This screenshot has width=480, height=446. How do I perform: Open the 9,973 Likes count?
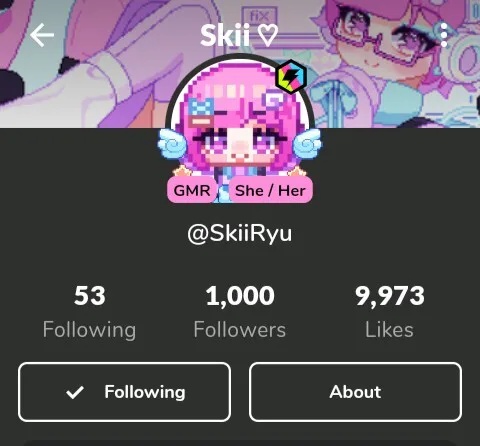pyautogui.click(x=390, y=312)
